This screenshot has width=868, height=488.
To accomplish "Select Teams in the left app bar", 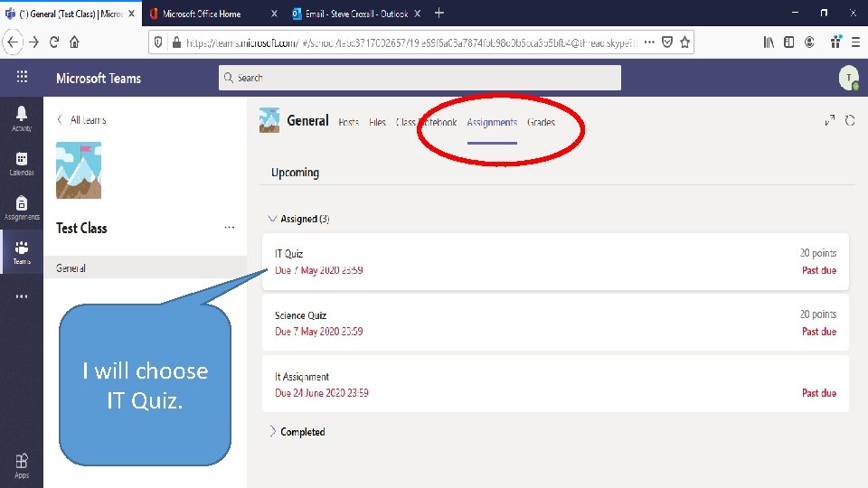I will click(x=22, y=252).
